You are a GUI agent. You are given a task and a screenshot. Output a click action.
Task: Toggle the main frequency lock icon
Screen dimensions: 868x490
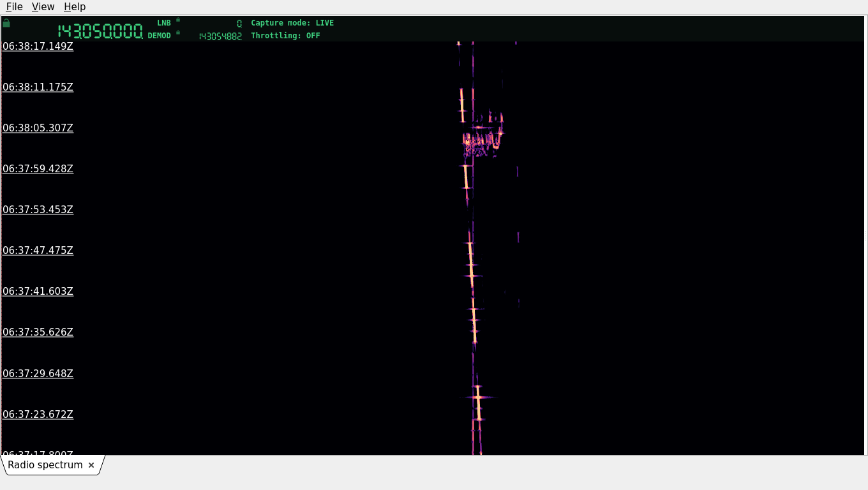pyautogui.click(x=6, y=23)
